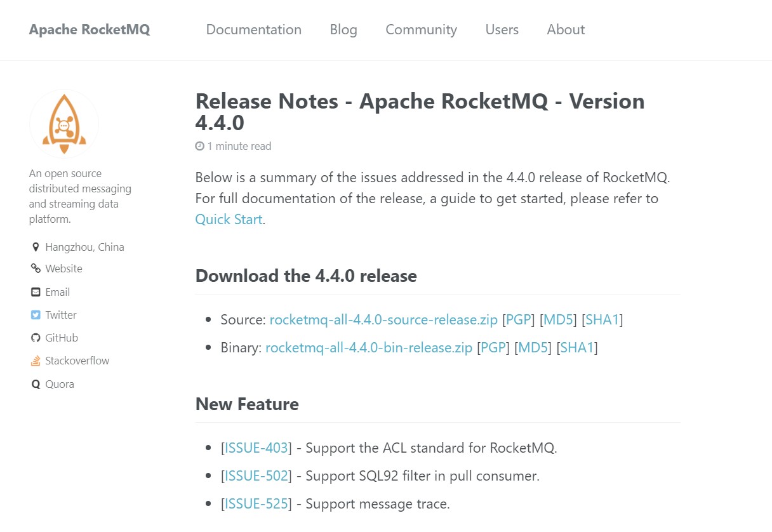This screenshot has height=532, width=772.
Task: Open the Documentation menu
Action: 254,30
